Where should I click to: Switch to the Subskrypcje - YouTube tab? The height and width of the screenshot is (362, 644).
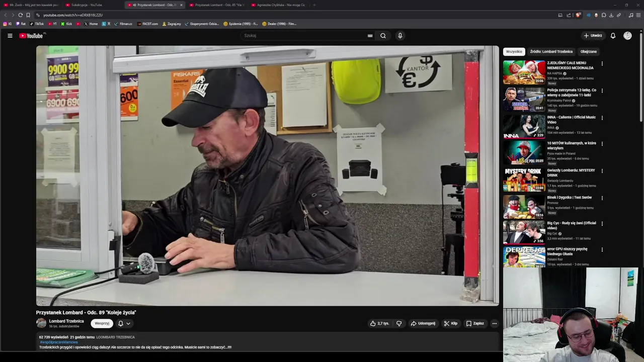click(93, 5)
